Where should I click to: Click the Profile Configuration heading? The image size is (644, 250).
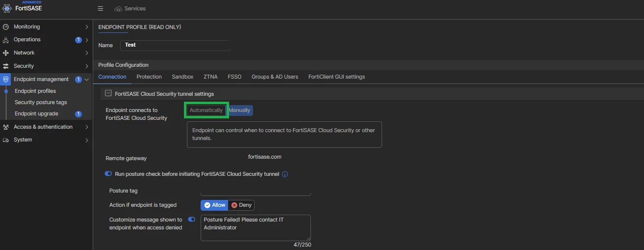(123, 65)
